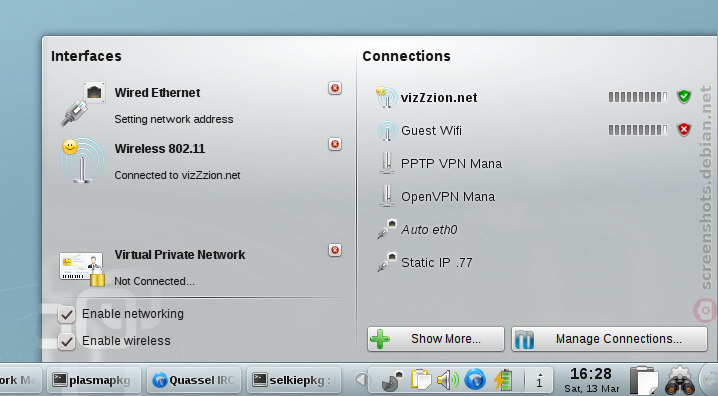The height and width of the screenshot is (396, 718).
Task: Open the Klipper clipboard tray icon
Action: [x=420, y=380]
